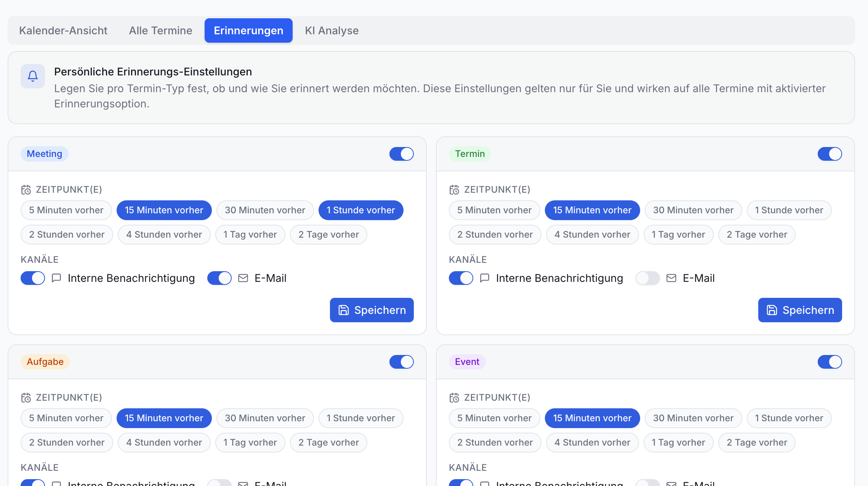
Task: Click the chat bubble icon in Meeting channels
Action: click(56, 278)
